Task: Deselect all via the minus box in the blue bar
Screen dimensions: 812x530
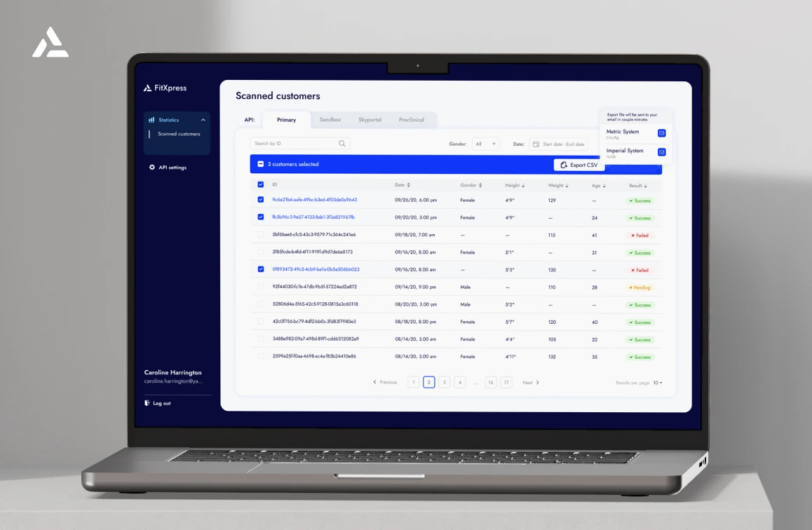Action: (x=260, y=164)
